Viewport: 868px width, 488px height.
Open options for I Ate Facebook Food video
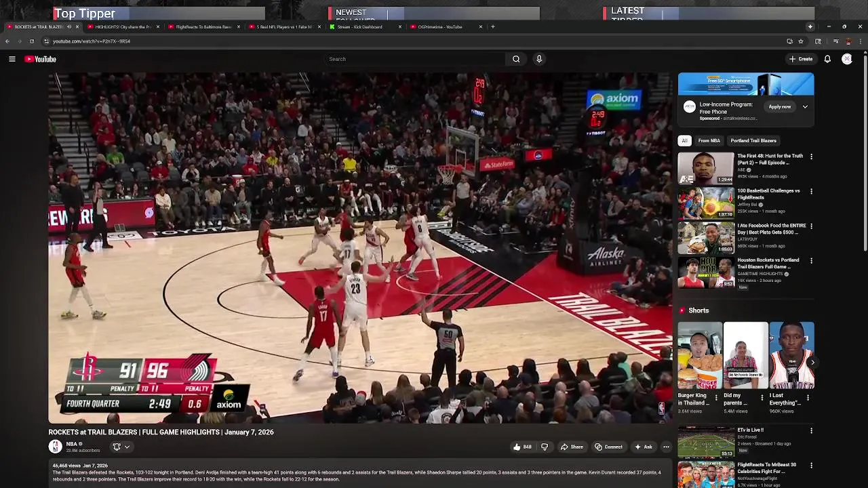(811, 226)
